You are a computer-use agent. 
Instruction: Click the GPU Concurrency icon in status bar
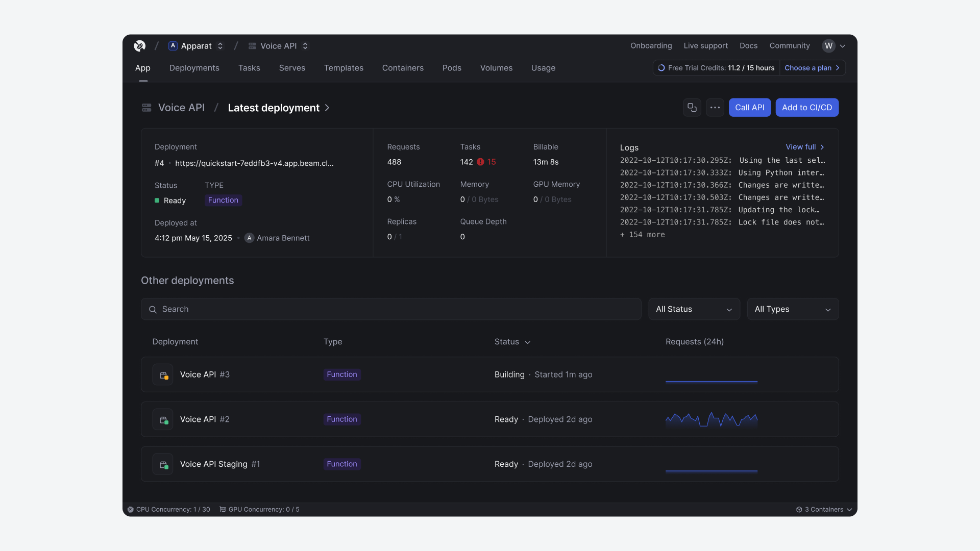click(x=223, y=510)
